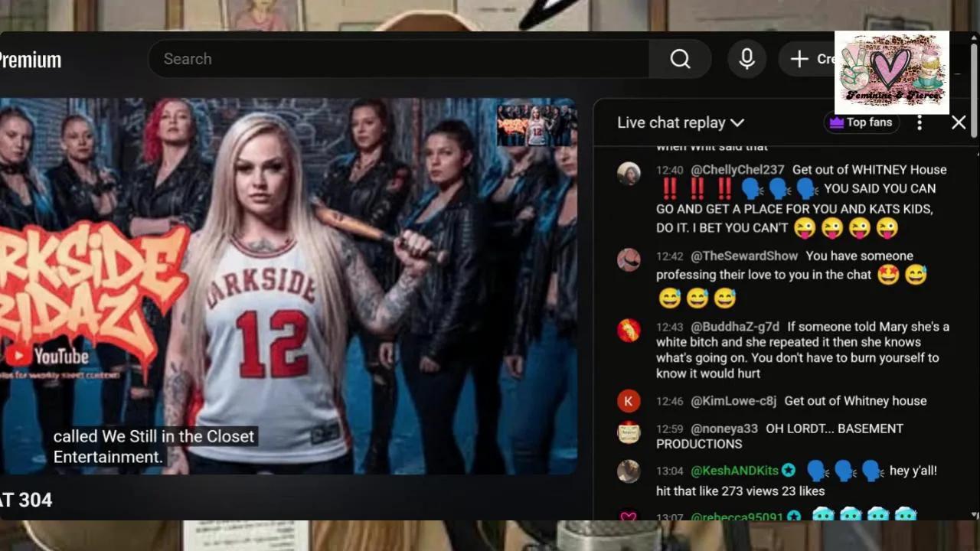Click verified badge beside @KeshANDKits
The height and width of the screenshot is (551, 980).
click(x=789, y=471)
